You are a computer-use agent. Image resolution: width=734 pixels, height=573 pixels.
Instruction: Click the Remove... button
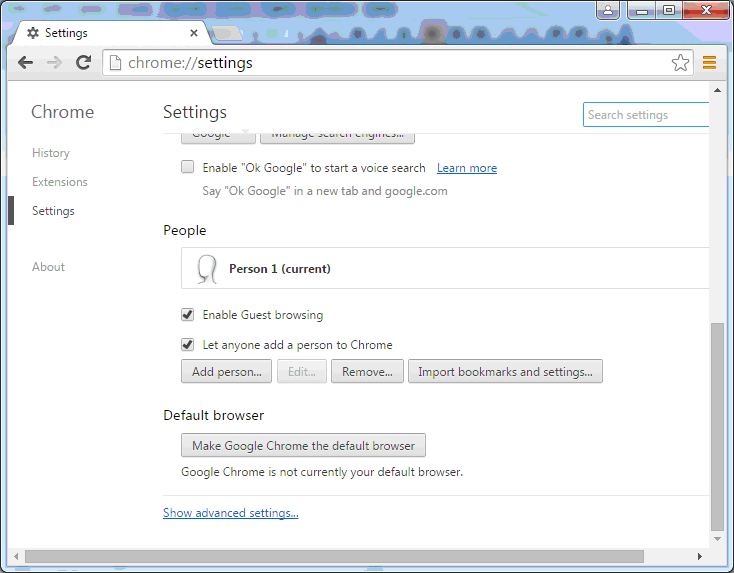pyautogui.click(x=367, y=372)
